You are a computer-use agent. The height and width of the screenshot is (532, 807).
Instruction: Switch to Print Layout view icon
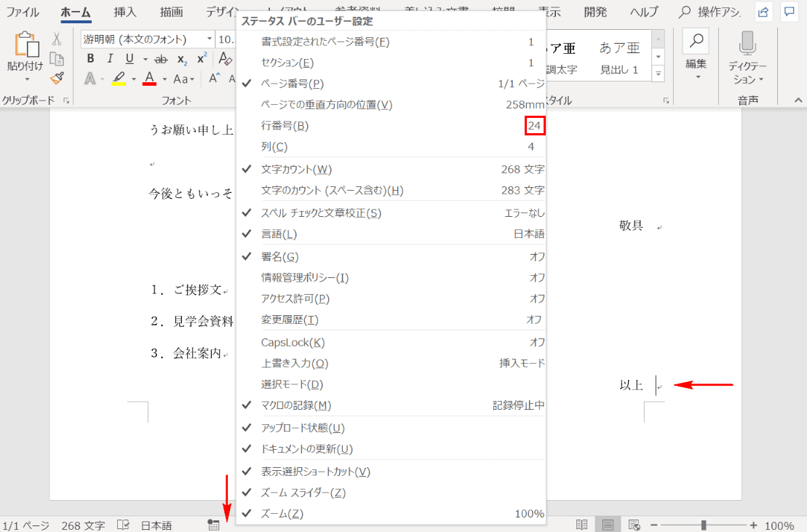608,525
